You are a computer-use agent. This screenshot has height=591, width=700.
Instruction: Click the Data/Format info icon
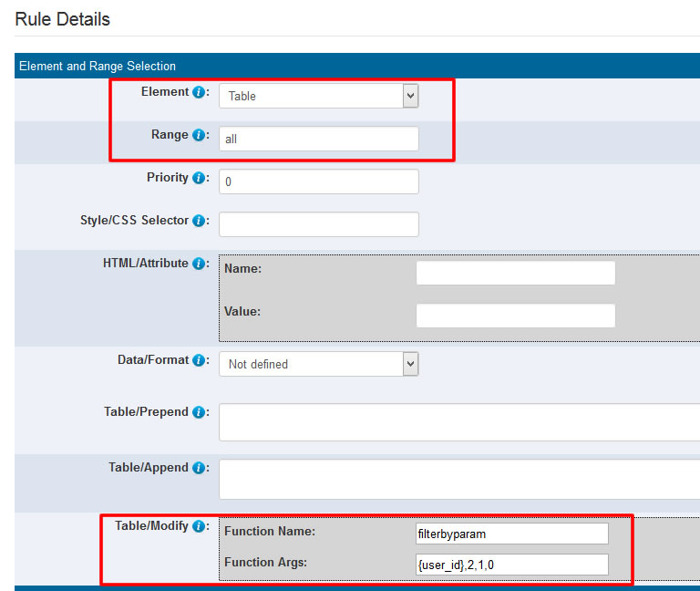(x=199, y=360)
